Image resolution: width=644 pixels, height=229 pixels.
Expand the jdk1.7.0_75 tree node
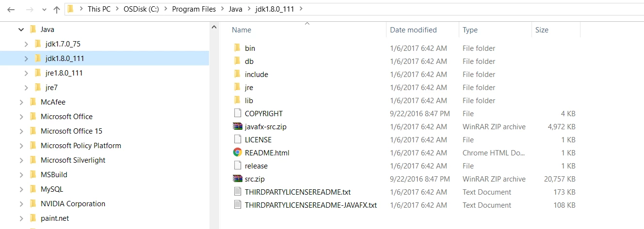[26, 44]
